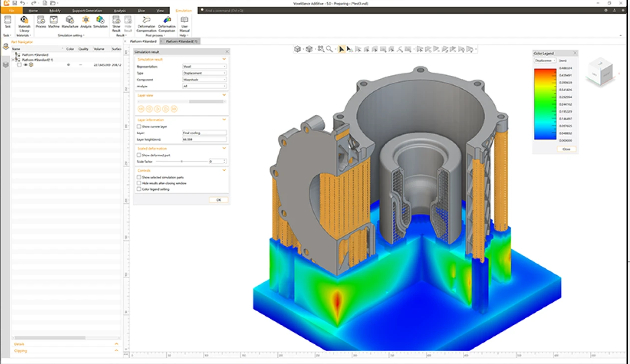Toggle the part row checkbox in Part Navigator
The image size is (630, 364).
[x=19, y=65]
